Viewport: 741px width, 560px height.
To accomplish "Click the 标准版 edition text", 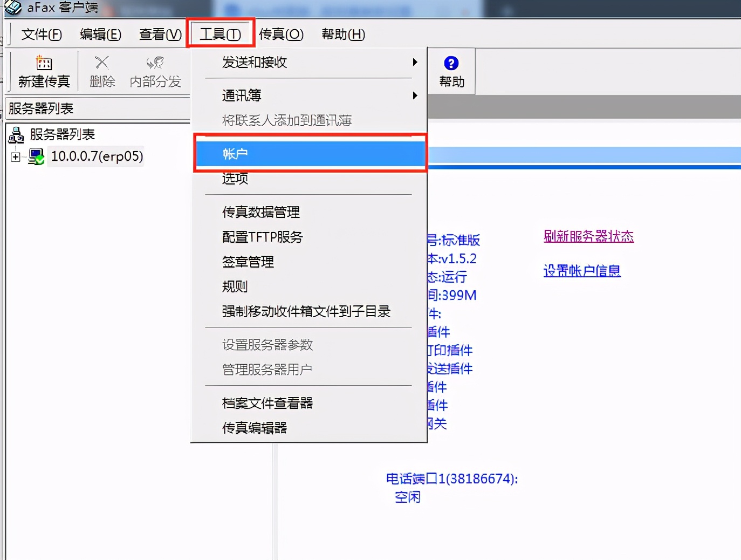I will [461, 240].
